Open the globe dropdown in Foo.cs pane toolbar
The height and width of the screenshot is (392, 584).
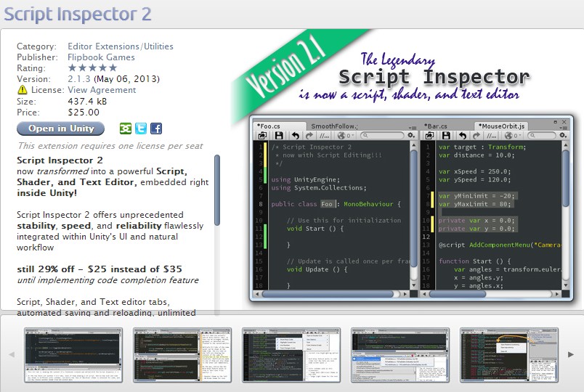346,136
